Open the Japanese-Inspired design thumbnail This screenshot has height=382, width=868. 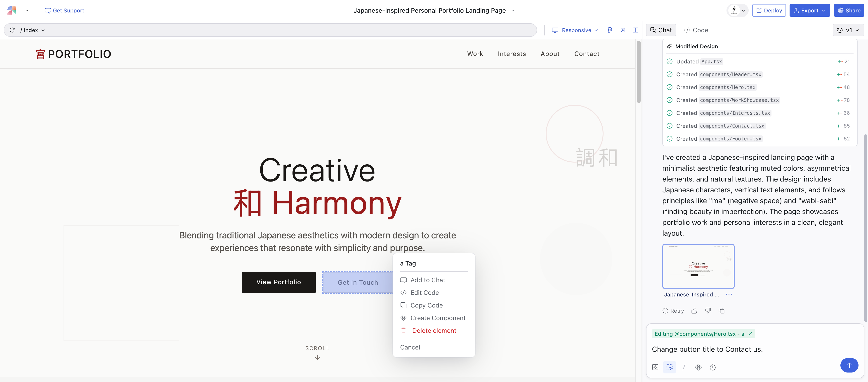coord(698,266)
